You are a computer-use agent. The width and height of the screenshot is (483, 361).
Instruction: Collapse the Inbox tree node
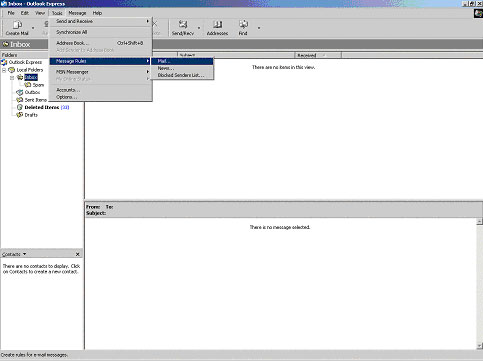[x=12, y=78]
